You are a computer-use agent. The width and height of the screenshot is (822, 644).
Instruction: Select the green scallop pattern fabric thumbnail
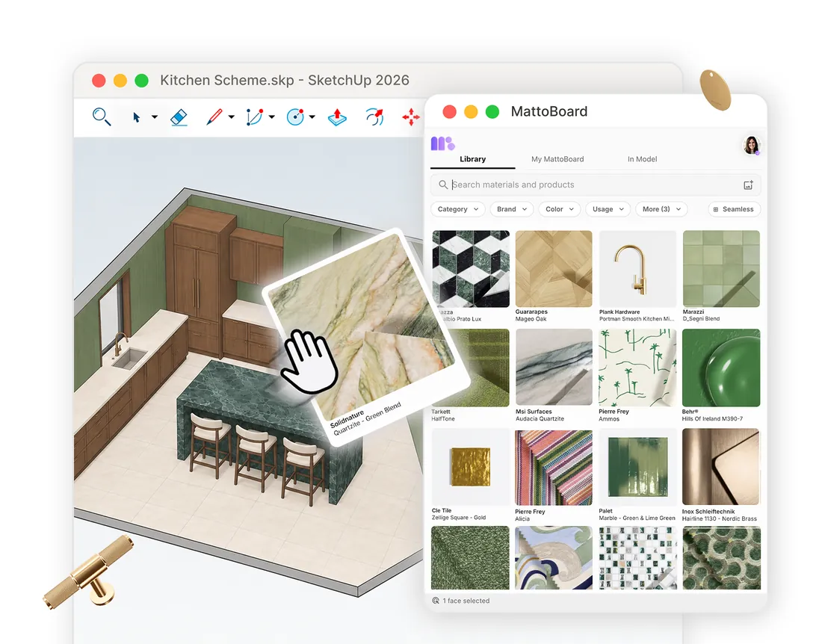click(721, 558)
